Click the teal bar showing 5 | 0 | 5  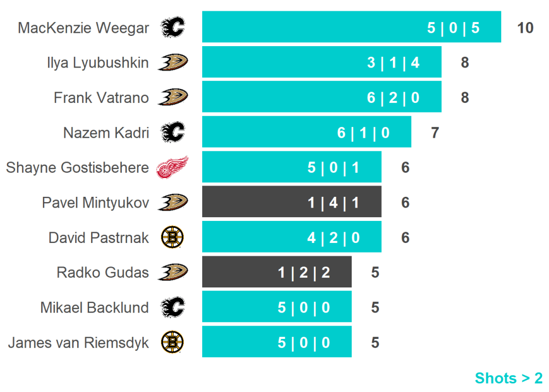(x=351, y=27)
